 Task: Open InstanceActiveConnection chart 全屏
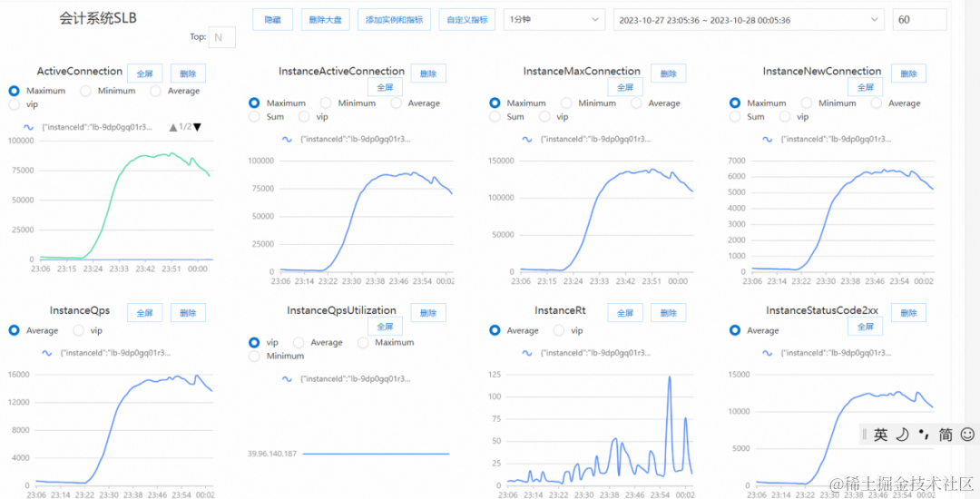click(385, 87)
